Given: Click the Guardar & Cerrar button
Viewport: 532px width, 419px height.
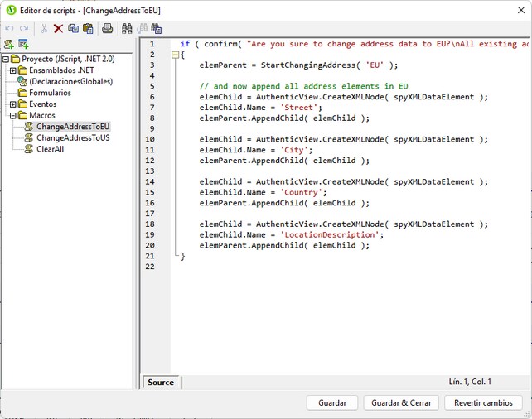Looking at the screenshot, I should 401,402.
